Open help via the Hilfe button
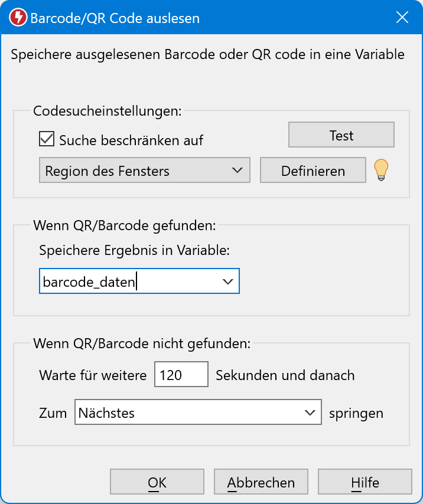This screenshot has width=423, height=504. (x=365, y=482)
